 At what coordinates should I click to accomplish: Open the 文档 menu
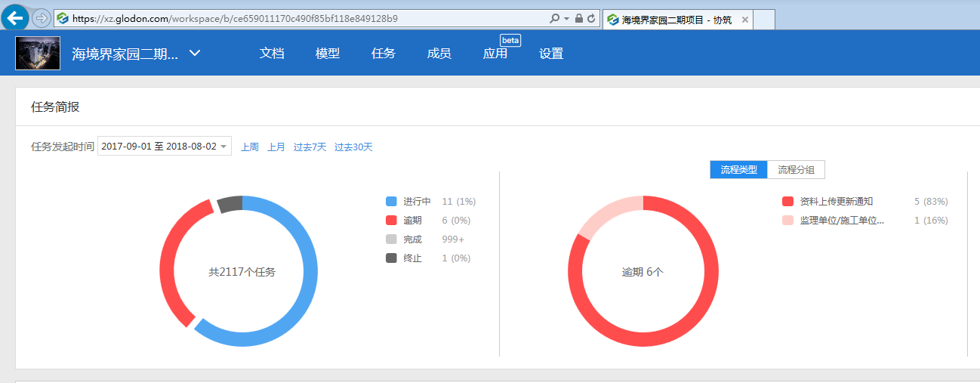pos(272,53)
